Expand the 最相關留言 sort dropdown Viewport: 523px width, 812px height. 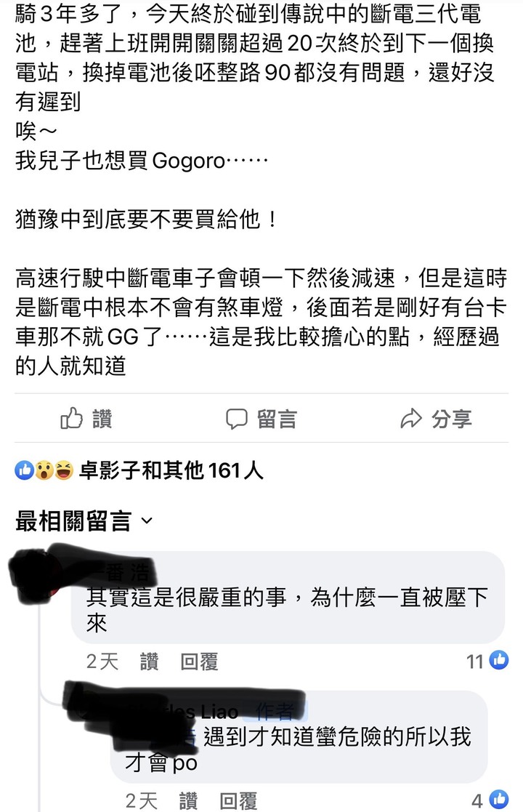tap(84, 520)
